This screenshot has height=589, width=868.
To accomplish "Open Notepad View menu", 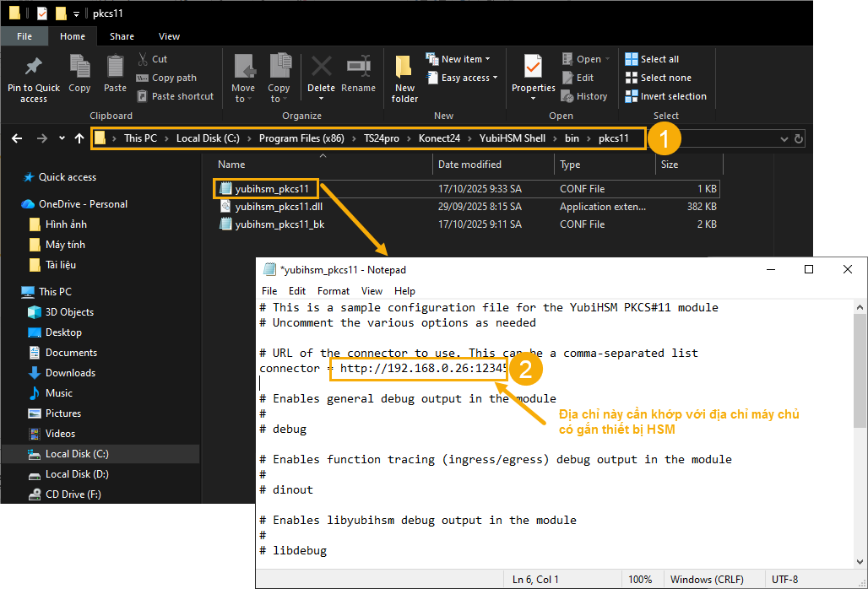I will (x=372, y=291).
